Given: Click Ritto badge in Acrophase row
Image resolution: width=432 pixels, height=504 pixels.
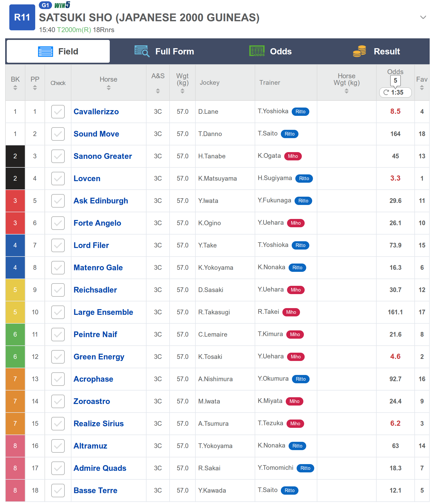Looking at the screenshot, I should 301,379.
